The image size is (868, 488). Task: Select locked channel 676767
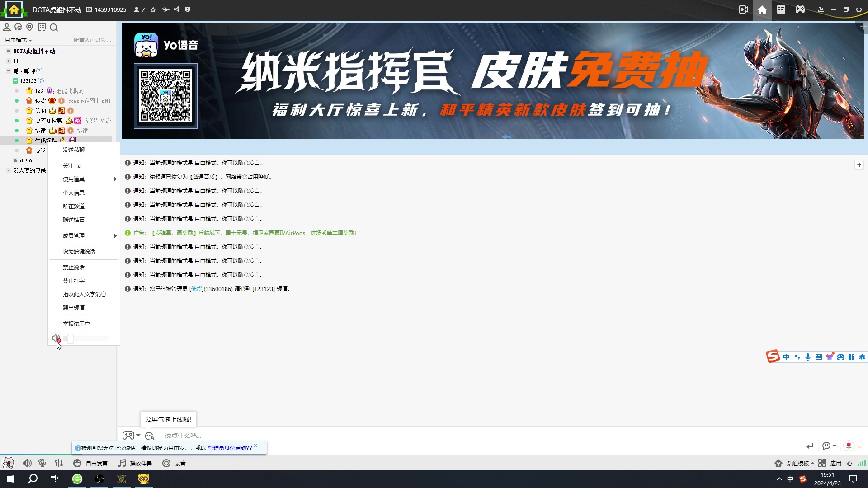click(28, 160)
